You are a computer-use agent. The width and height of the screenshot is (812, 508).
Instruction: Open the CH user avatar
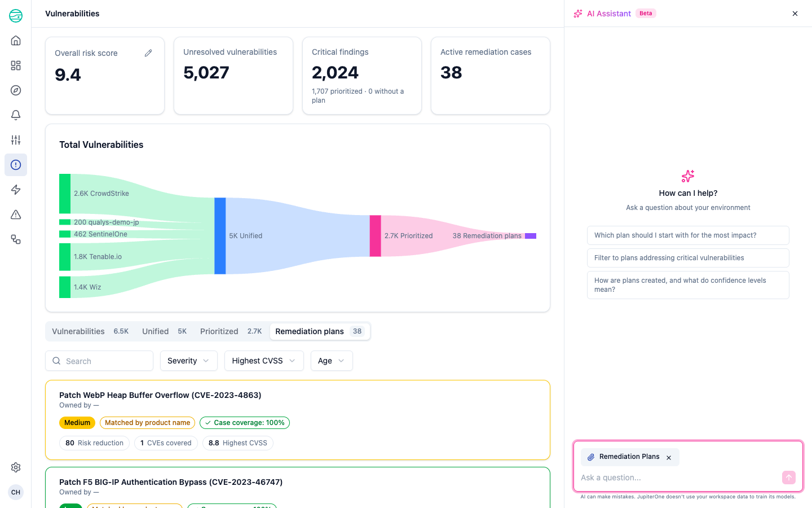point(16,492)
